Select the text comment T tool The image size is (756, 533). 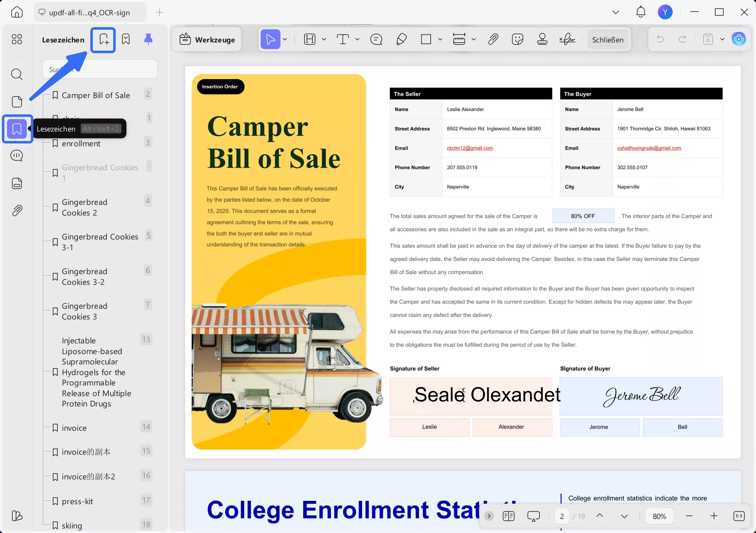click(x=343, y=40)
